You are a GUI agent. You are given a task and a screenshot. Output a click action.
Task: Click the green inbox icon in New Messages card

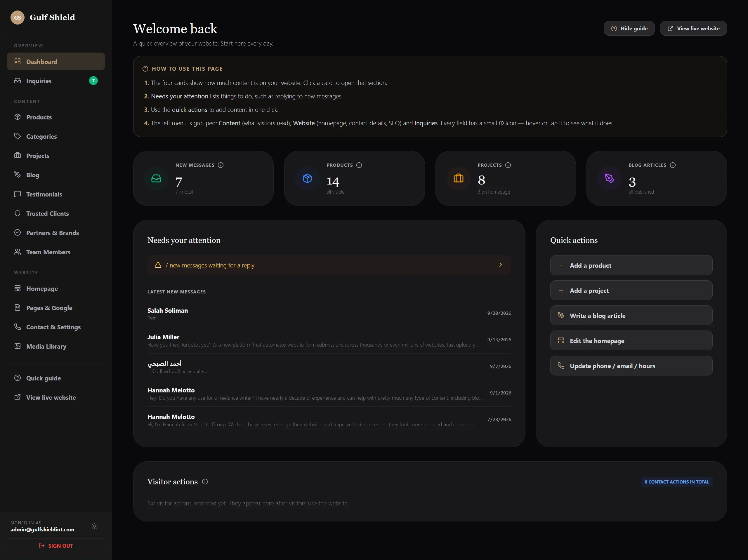pos(156,178)
